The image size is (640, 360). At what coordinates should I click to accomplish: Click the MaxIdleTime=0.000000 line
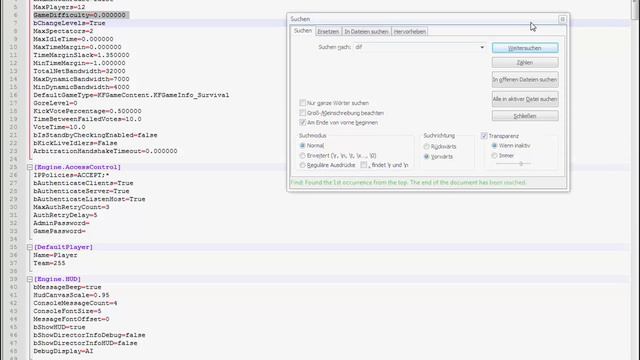[73, 39]
